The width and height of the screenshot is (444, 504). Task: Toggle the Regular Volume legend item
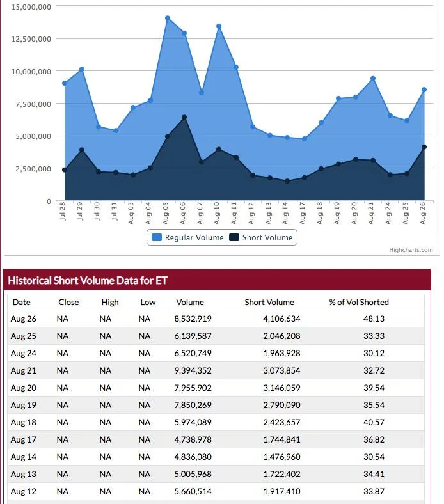click(x=187, y=237)
